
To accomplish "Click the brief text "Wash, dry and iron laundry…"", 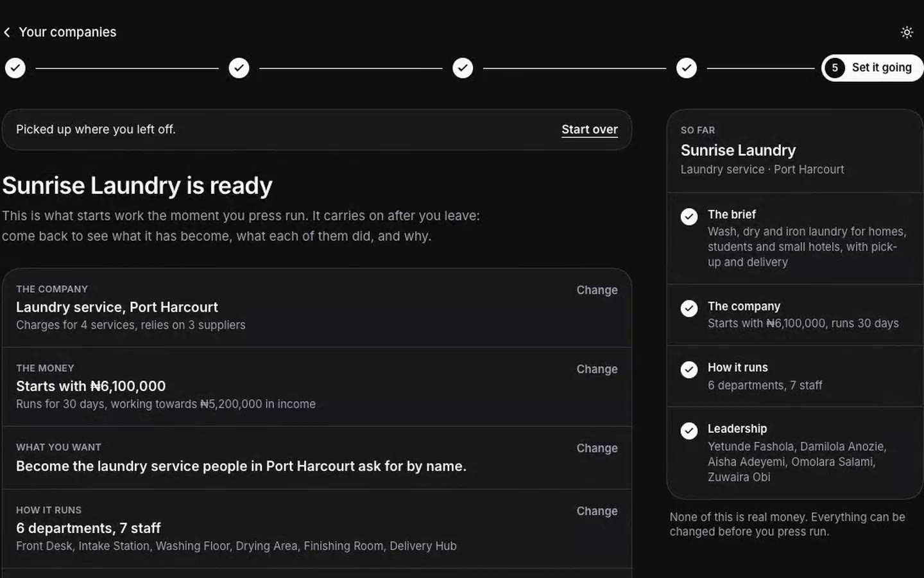I will [x=807, y=247].
